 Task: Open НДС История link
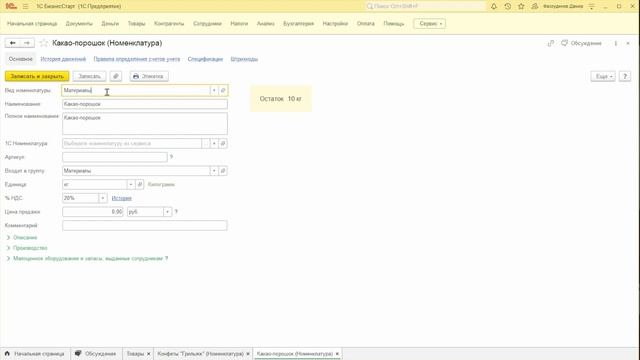(x=122, y=198)
